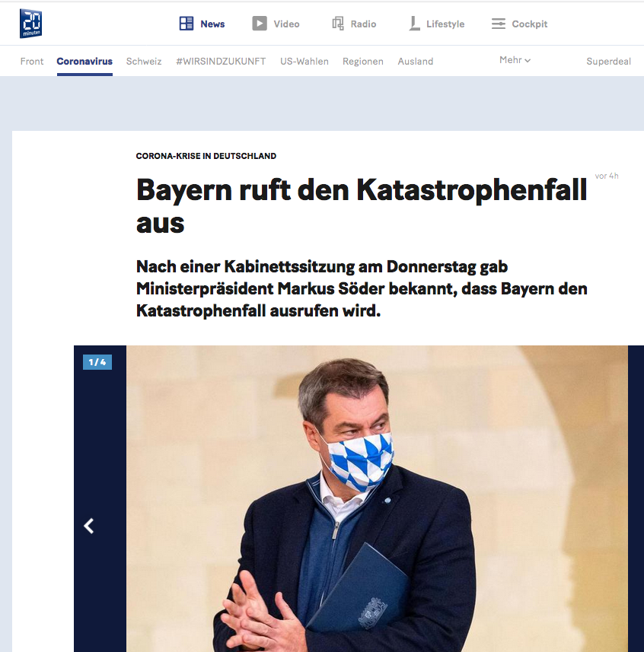Image resolution: width=644 pixels, height=652 pixels.
Task: Select the Coronavirus tab
Action: coord(84,62)
